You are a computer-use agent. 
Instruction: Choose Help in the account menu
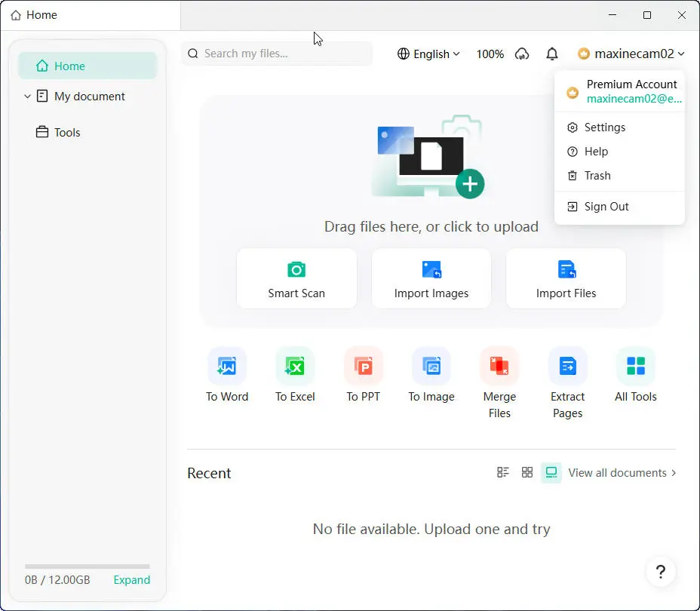pos(619,152)
